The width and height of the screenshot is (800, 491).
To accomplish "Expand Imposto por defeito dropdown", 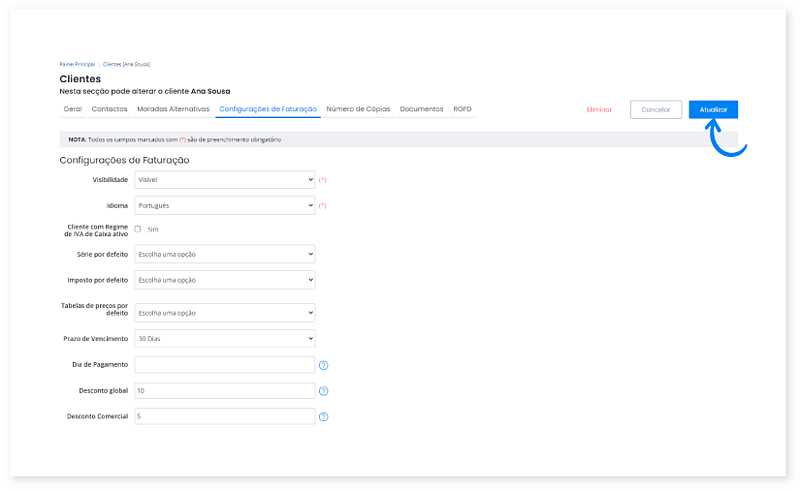I will [225, 280].
